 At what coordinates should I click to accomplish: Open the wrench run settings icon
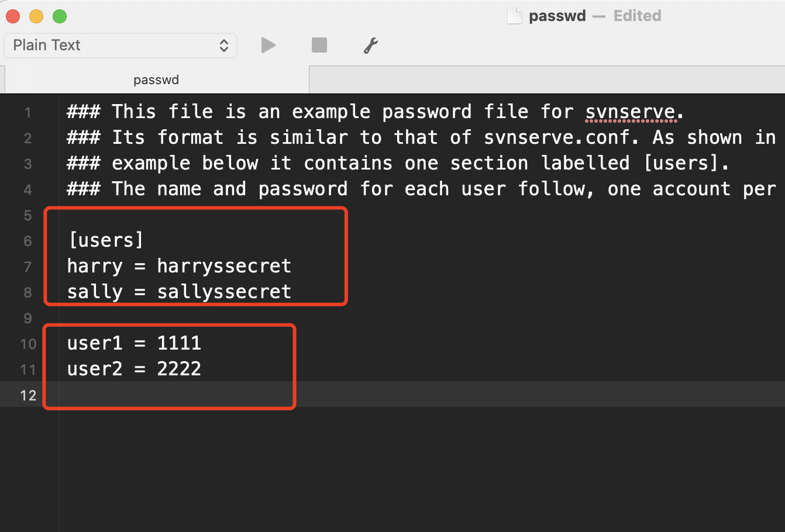(x=371, y=45)
